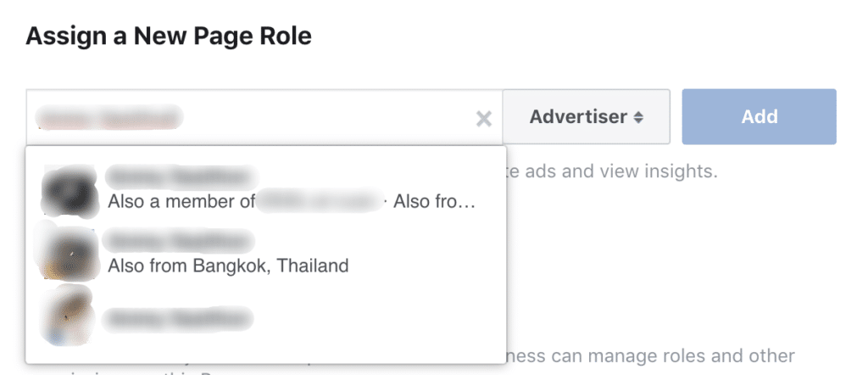Click the "Also from Bangkok, Thailand" subtitle
Image resolution: width=868 pixels, height=375 pixels.
tap(228, 266)
